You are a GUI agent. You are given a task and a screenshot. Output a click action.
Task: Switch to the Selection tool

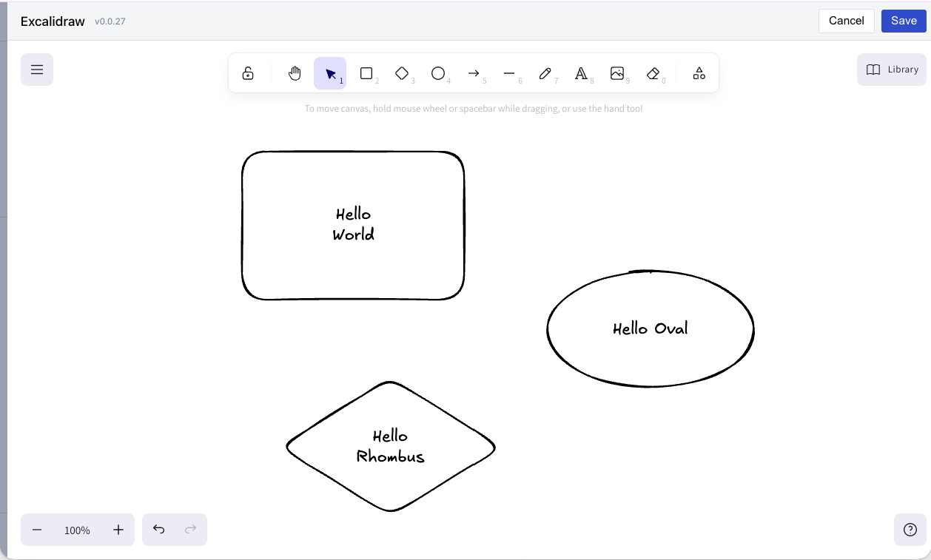click(330, 73)
